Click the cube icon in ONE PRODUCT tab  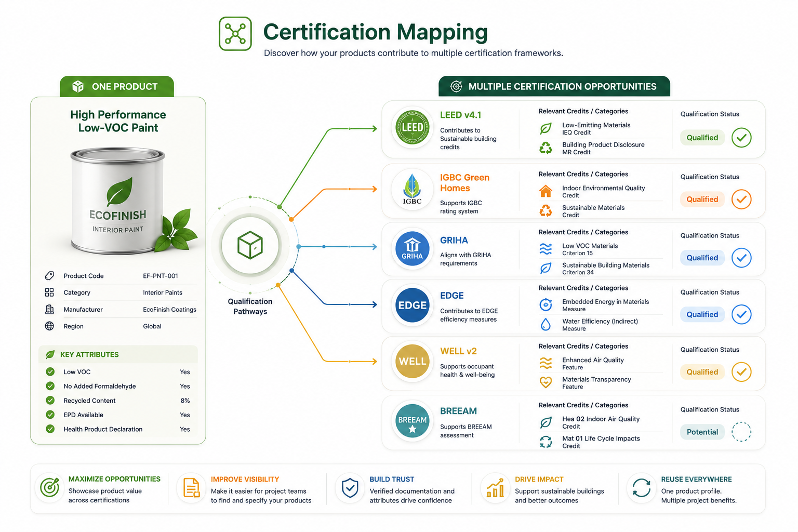click(78, 86)
